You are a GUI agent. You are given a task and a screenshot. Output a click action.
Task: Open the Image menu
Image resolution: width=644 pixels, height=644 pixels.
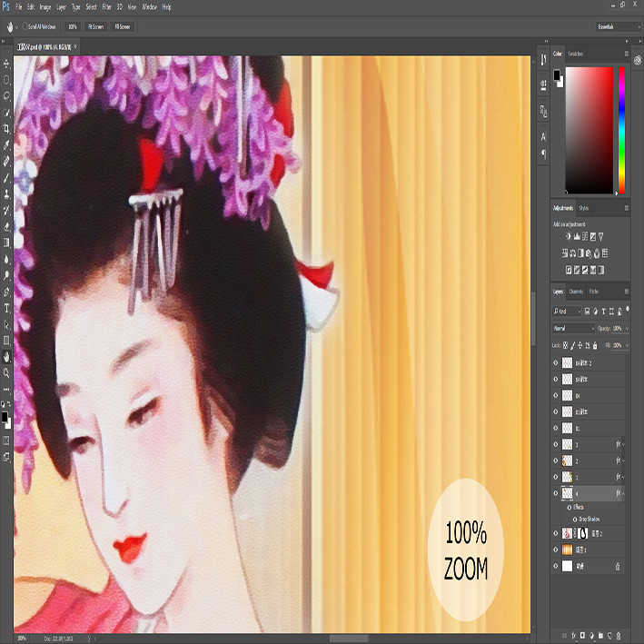pos(45,7)
